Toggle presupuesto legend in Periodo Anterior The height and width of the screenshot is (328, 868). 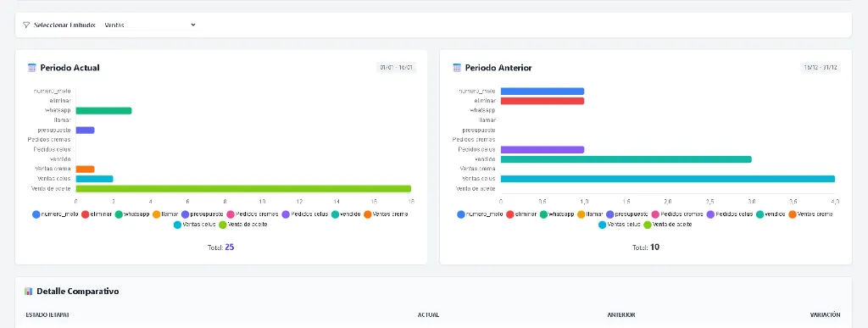627,214
